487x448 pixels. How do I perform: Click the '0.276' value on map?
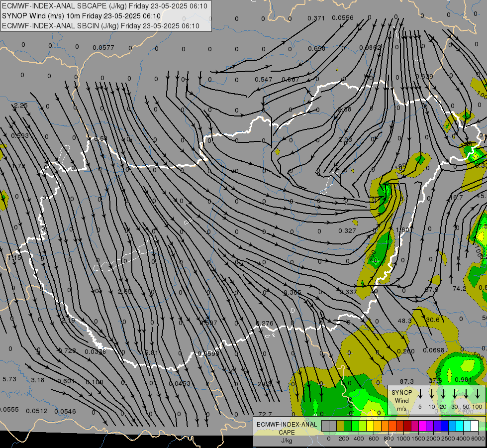[x=265, y=324]
